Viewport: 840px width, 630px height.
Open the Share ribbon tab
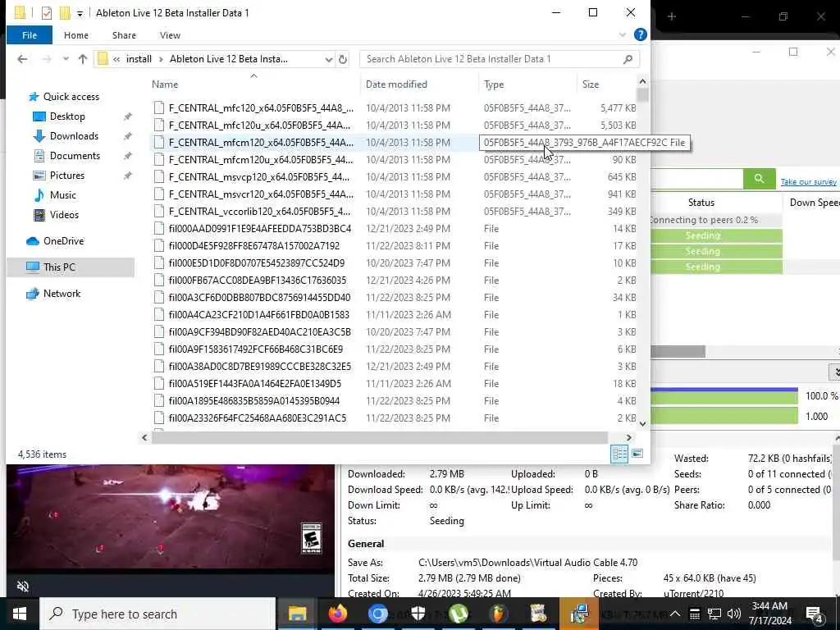click(x=124, y=35)
